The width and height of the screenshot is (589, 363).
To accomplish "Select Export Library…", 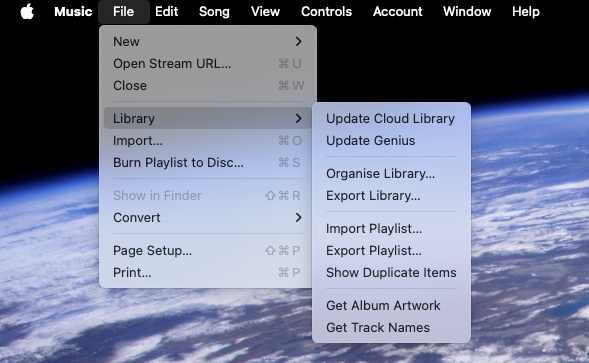I will click(391, 195).
